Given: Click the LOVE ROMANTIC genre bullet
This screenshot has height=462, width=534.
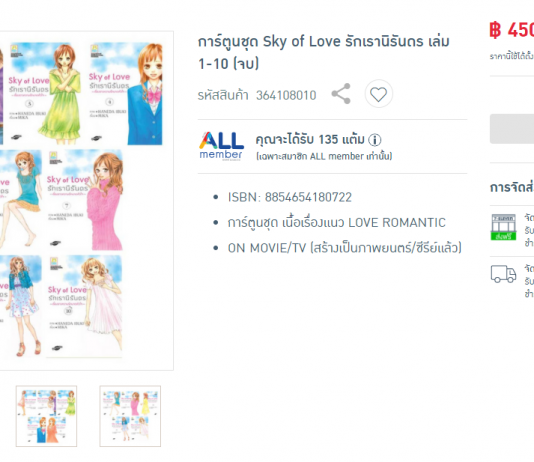Looking at the screenshot, I should (336, 223).
